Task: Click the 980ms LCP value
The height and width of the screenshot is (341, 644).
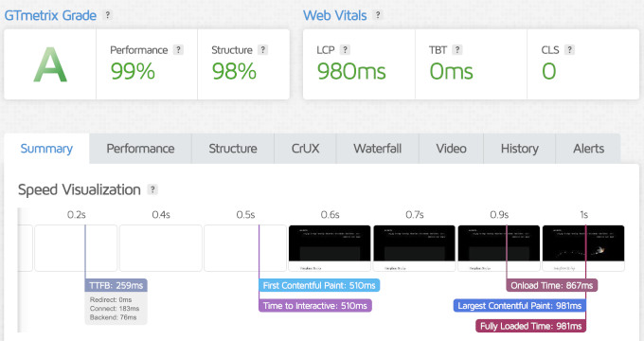Action: (x=351, y=71)
